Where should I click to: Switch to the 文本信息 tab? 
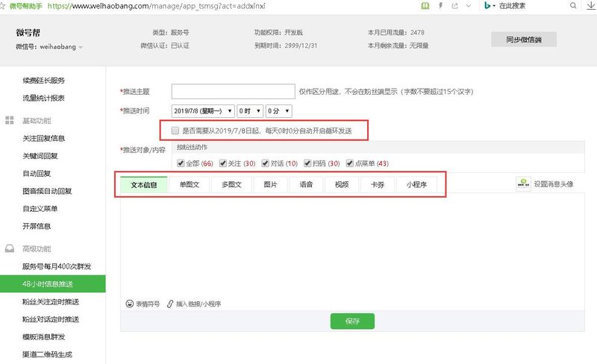click(144, 185)
